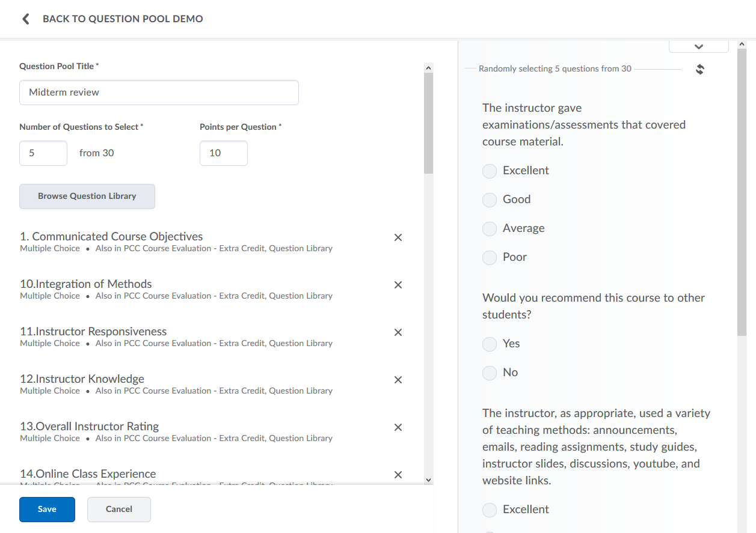Remove the Integration of Methods question
756x533 pixels.
[x=398, y=285]
